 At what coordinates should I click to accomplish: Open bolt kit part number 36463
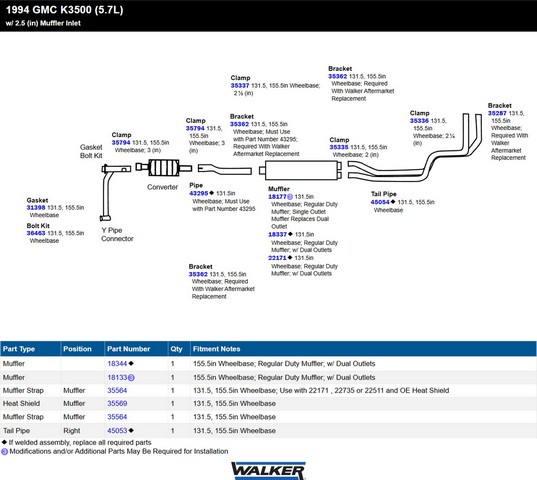tap(36, 233)
